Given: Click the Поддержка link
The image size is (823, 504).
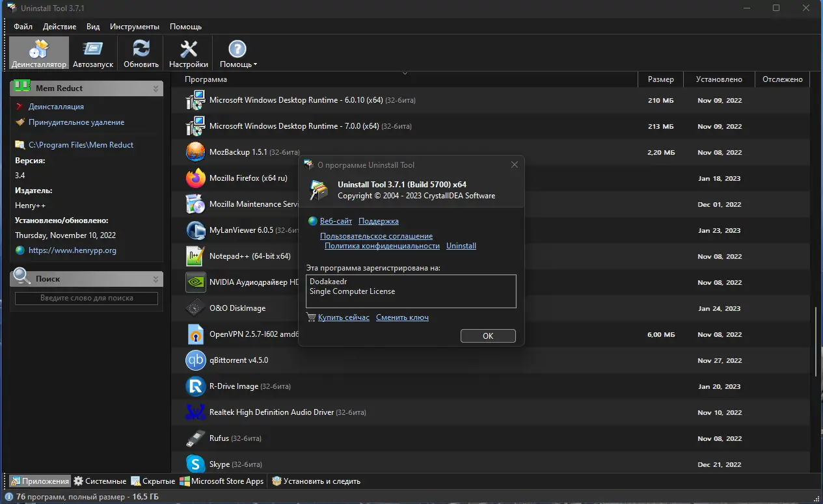Looking at the screenshot, I should coord(379,221).
